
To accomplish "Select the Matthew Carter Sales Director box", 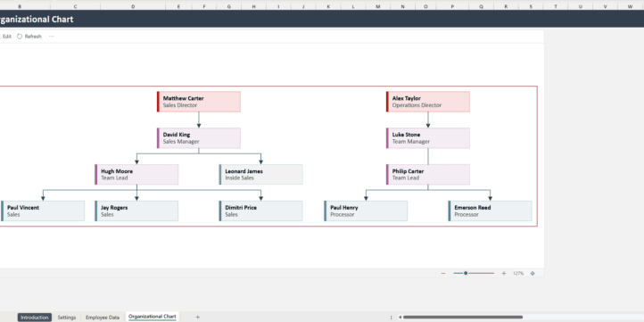I will 199,102.
